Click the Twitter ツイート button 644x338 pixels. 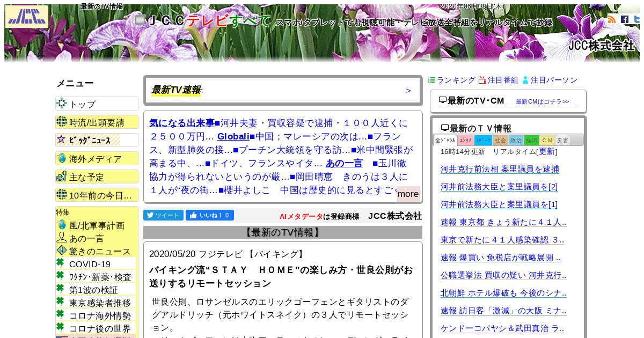[x=163, y=215]
